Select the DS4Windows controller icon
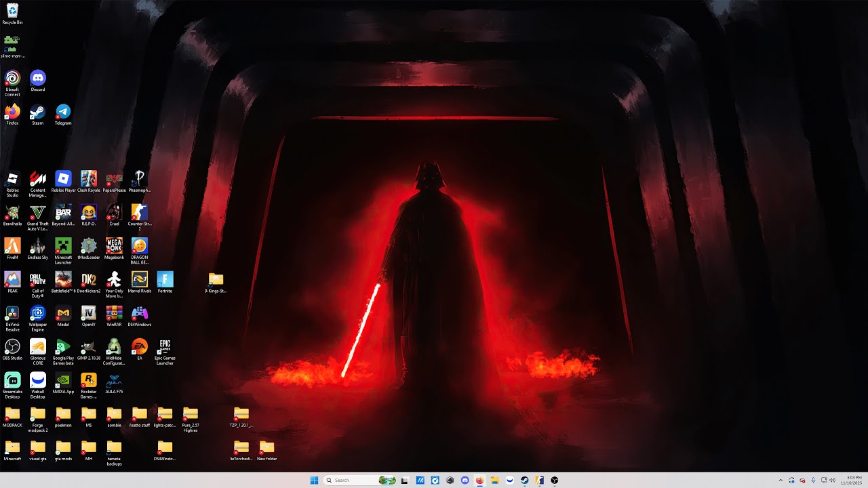 tap(140, 317)
